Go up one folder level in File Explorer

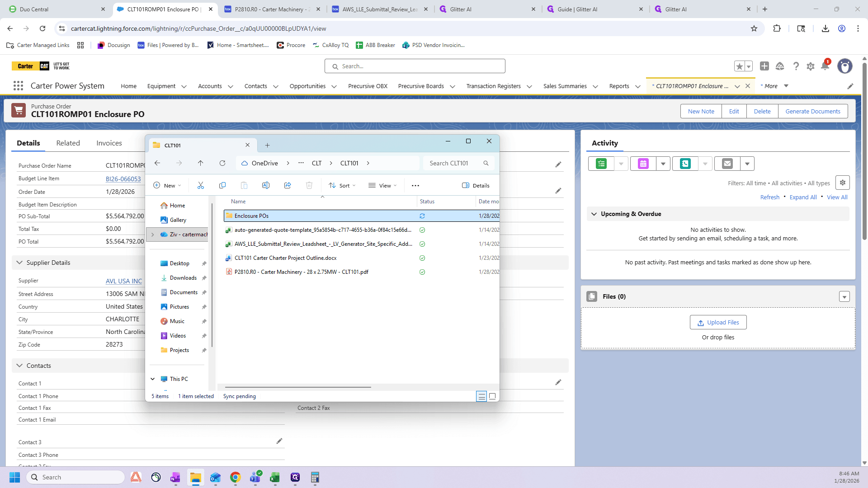(x=201, y=163)
